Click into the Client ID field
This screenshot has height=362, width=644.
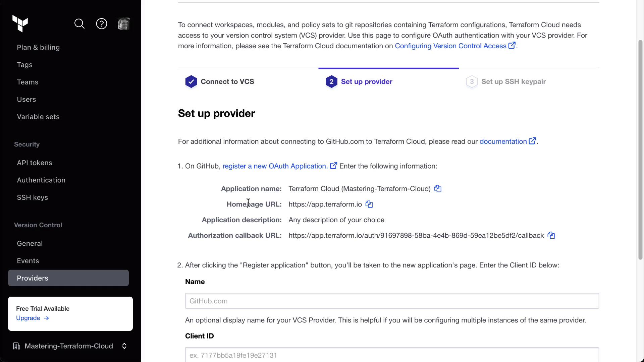click(392, 355)
